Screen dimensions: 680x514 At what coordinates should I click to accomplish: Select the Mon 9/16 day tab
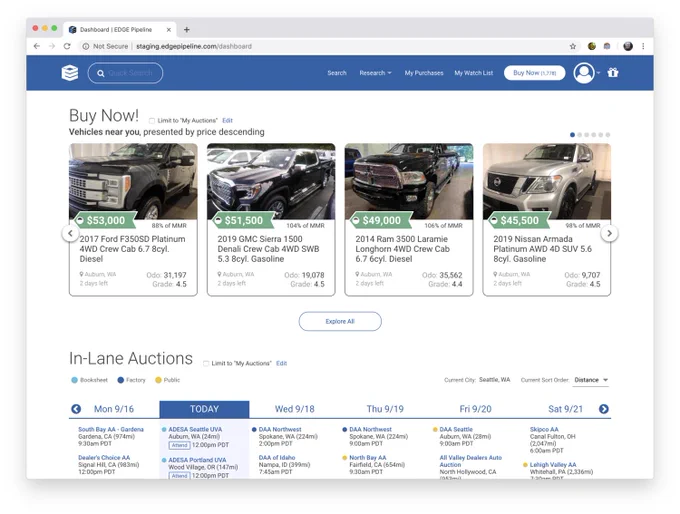click(x=114, y=409)
